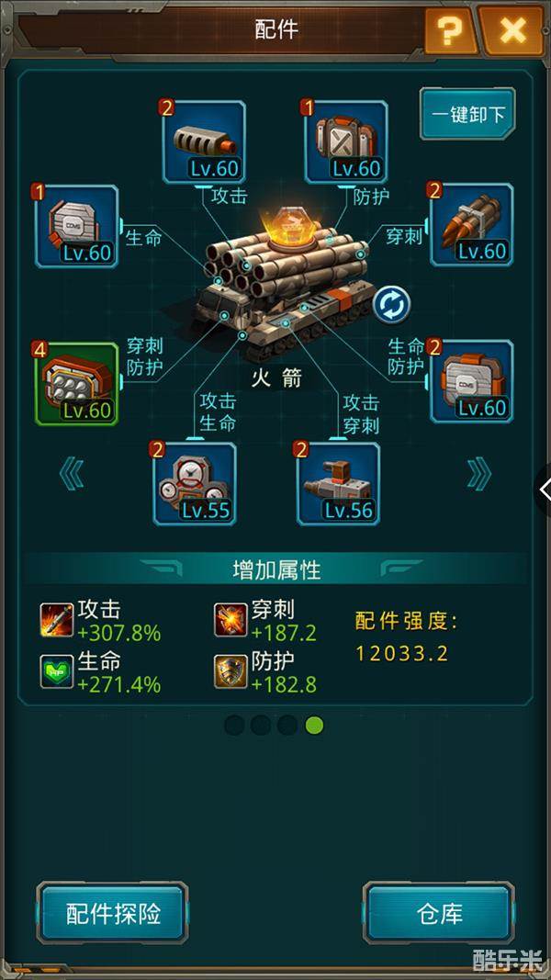Screen dimensions: 551x980
Task: Select the 穿刺 missile accessory slot
Action: [x=472, y=224]
